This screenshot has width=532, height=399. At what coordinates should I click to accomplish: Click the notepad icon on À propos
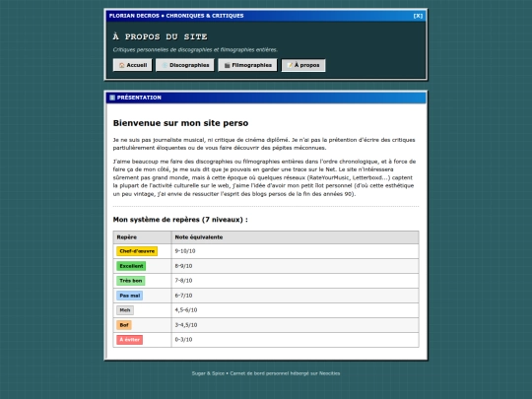pyautogui.click(x=290, y=65)
